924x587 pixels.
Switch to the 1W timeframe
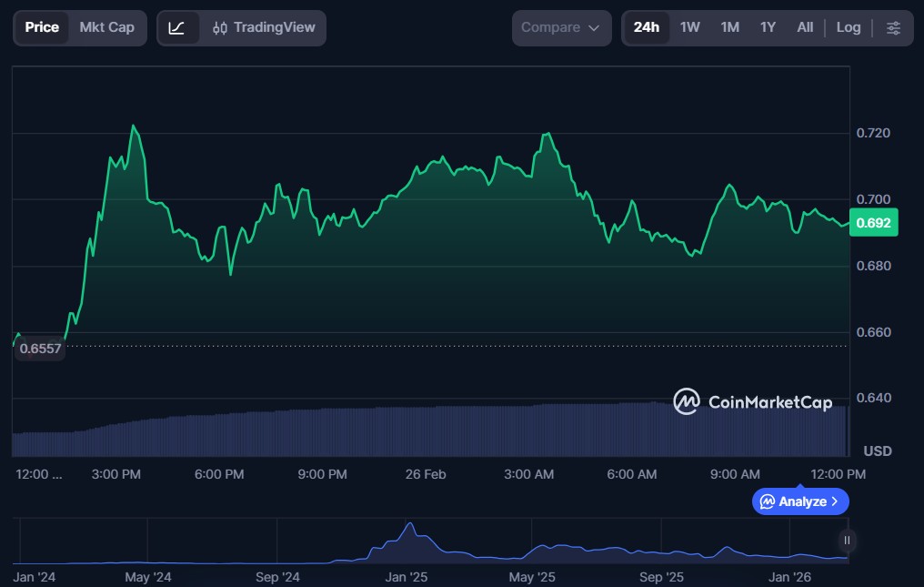click(690, 28)
